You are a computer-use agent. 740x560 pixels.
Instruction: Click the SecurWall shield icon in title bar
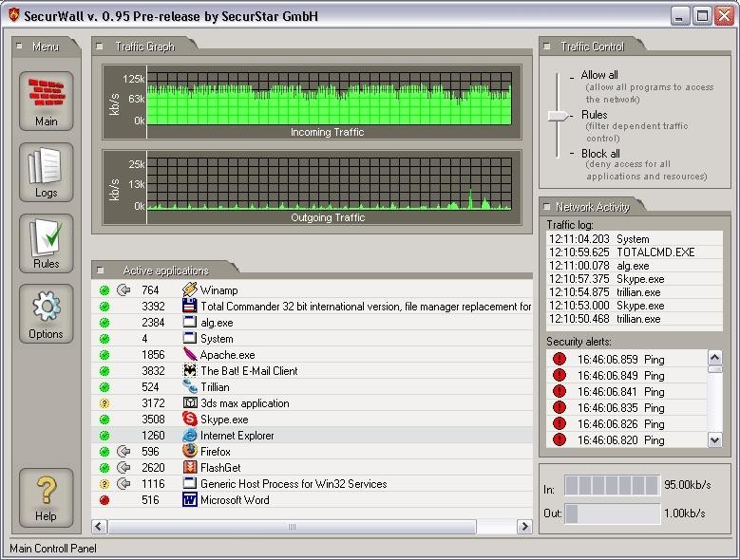tap(13, 14)
